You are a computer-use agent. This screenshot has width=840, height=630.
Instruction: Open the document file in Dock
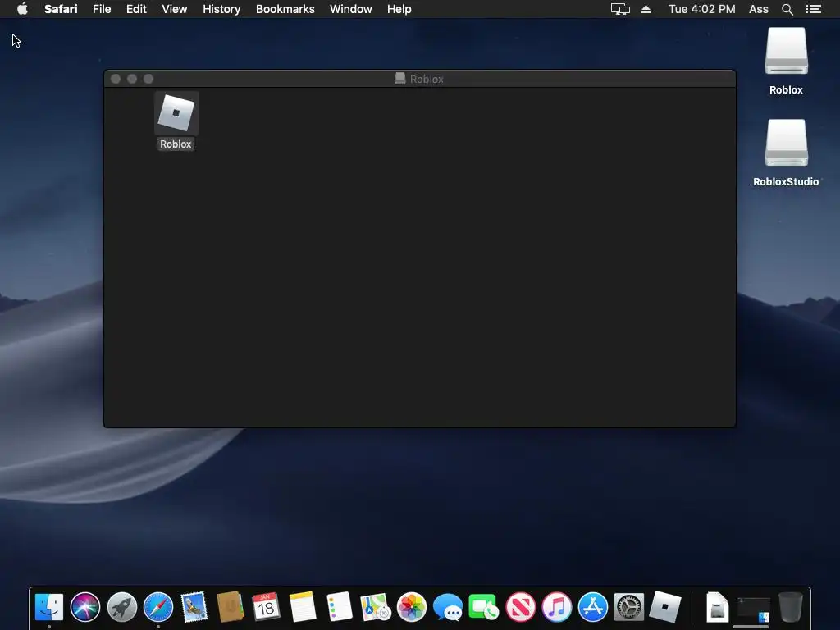717,607
